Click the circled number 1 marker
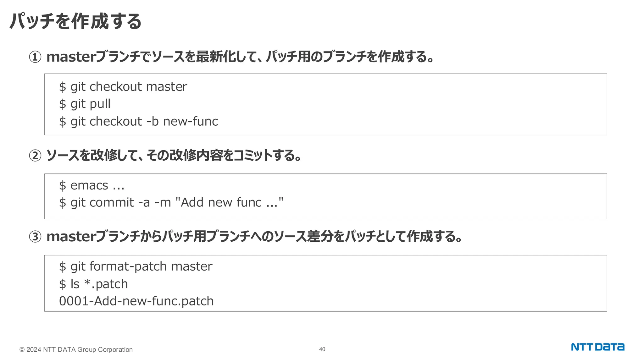 (35, 57)
